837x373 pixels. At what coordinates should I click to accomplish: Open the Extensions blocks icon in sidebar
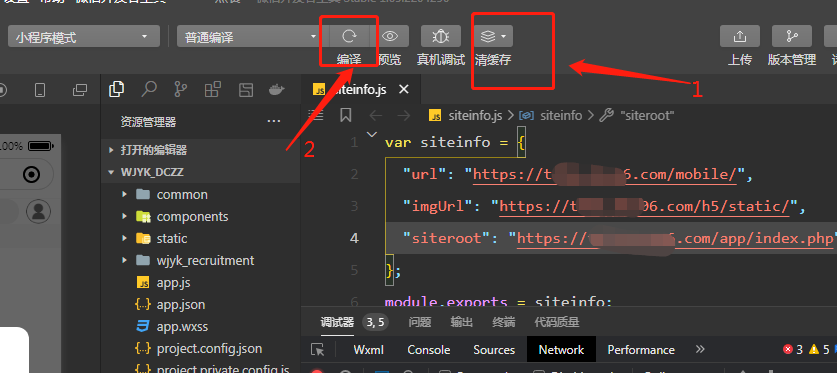click(x=213, y=89)
